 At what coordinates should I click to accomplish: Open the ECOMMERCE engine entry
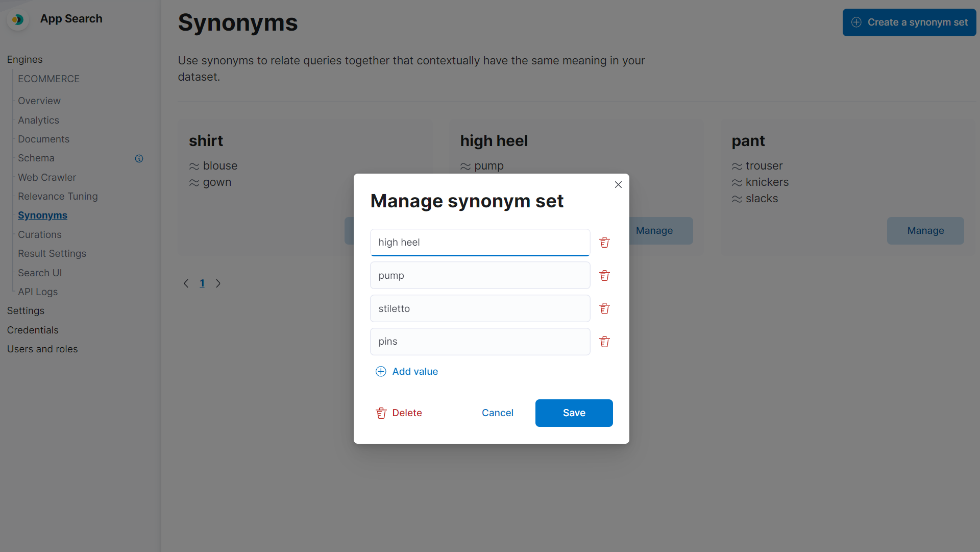48,79
